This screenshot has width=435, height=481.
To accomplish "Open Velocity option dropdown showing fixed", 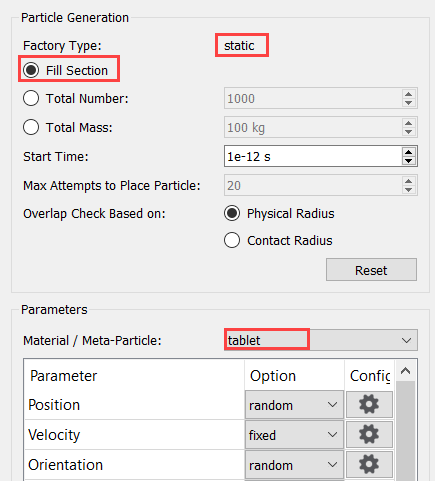I will tap(294, 435).
